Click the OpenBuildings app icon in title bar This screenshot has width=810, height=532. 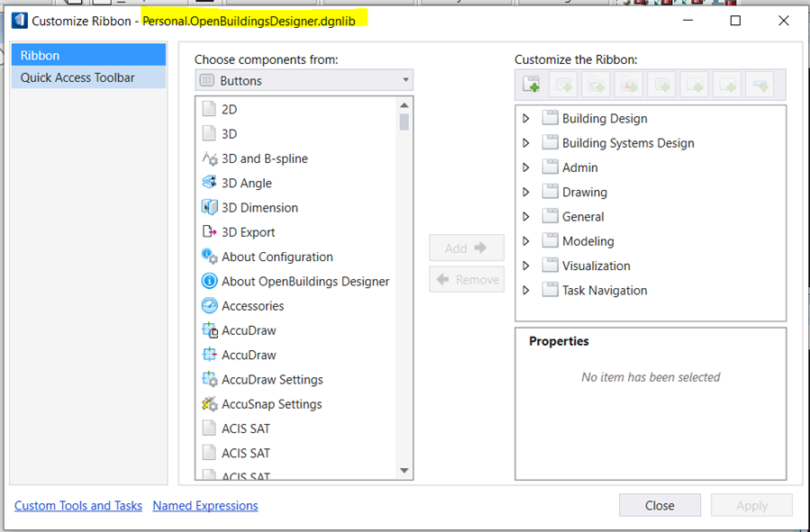click(20, 21)
